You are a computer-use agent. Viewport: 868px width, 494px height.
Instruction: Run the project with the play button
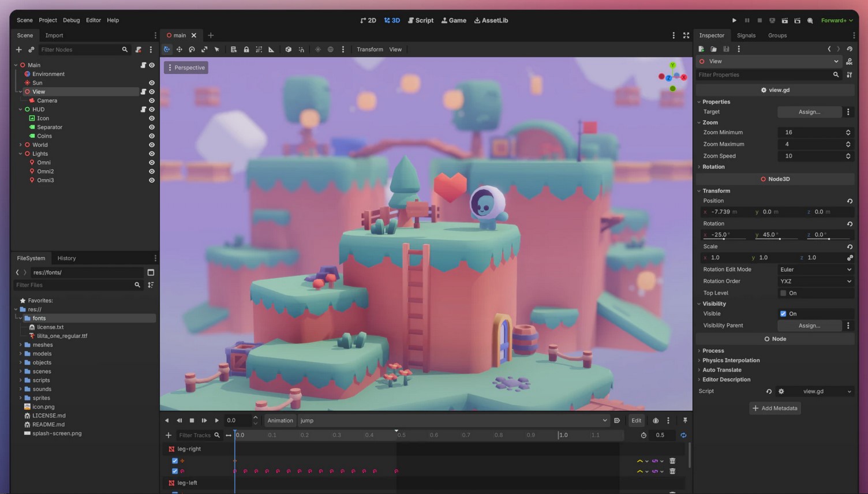point(734,20)
